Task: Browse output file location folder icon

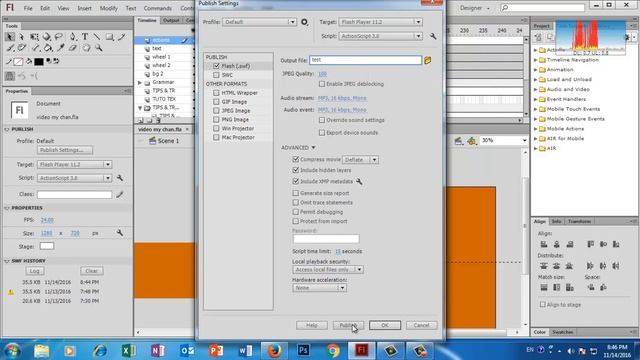Action: click(427, 60)
